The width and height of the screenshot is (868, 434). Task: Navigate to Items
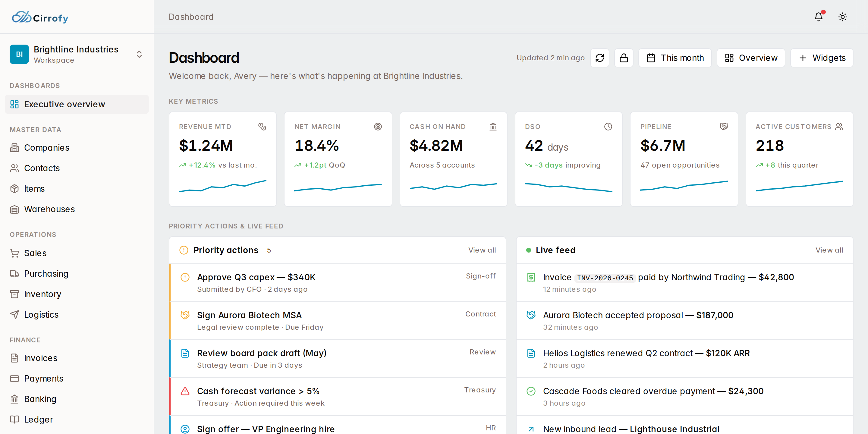pos(77,189)
